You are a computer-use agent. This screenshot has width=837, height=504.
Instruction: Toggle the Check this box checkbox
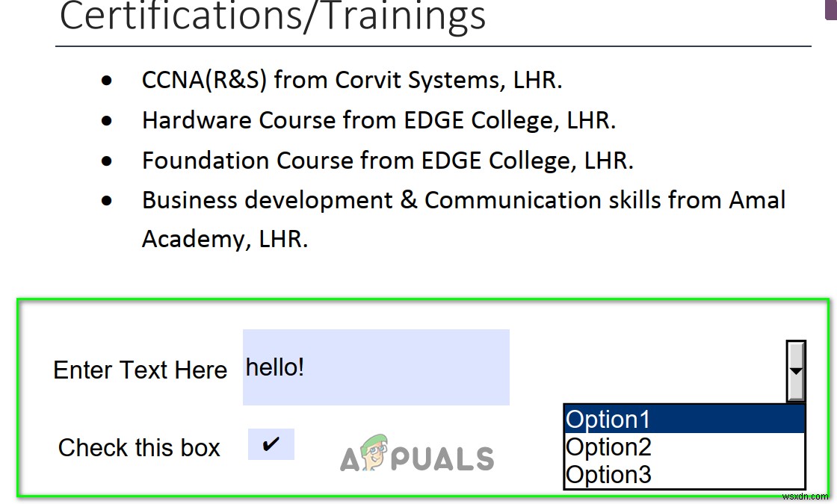coord(271,444)
